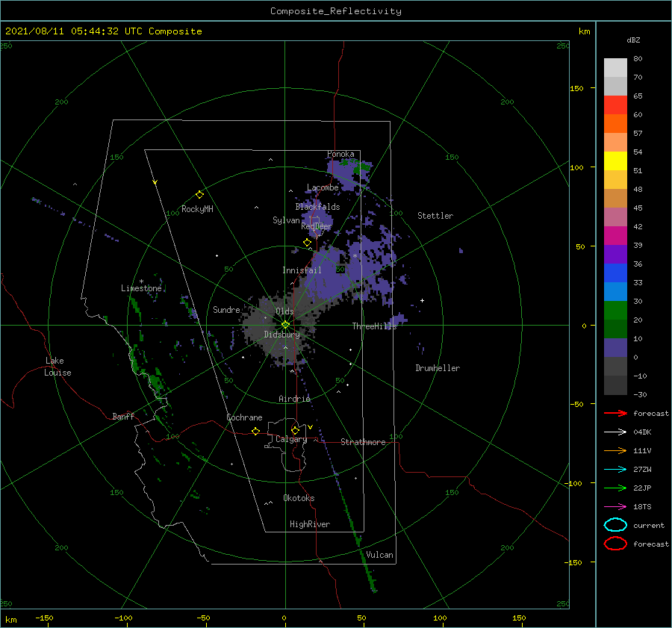
Task: Click the magenta 18TS arrow legend icon
Action: pyautogui.click(x=615, y=507)
